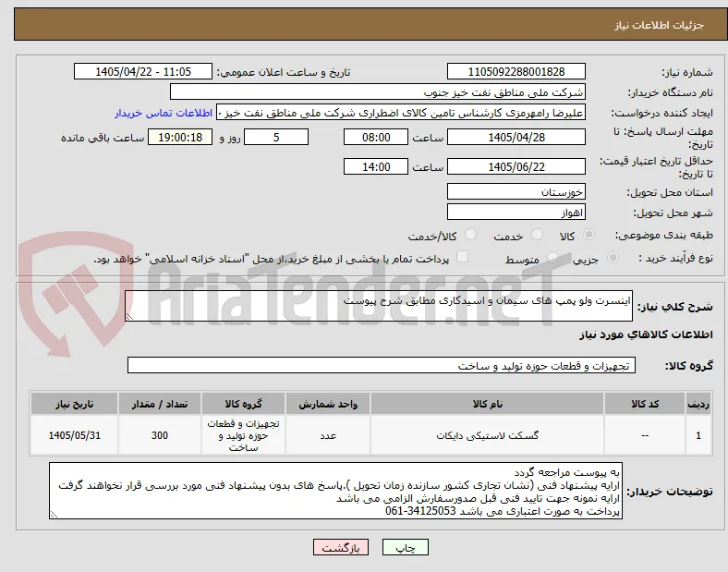Viewport: 728px width, 572px height.
Task: Click the unit cell عدد
Action: [328, 435]
